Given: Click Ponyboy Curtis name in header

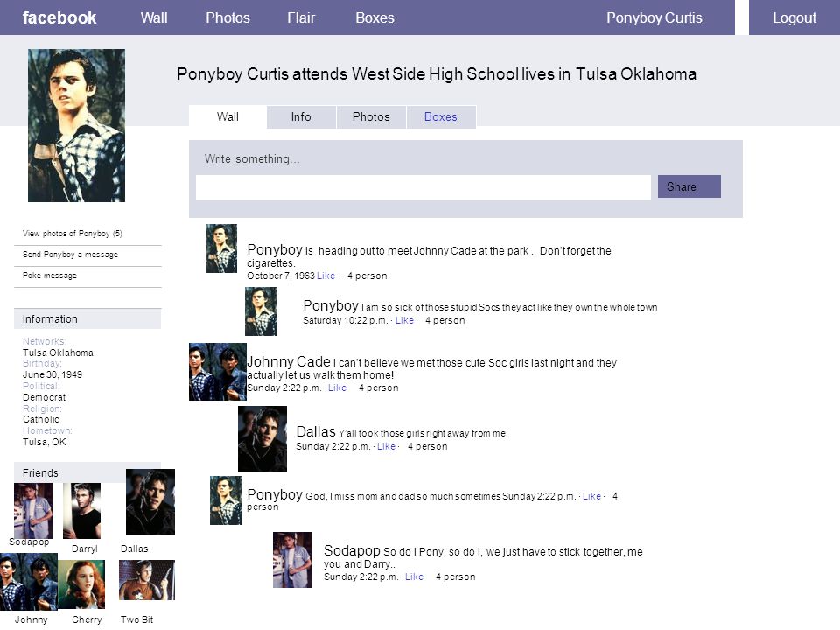Looking at the screenshot, I should (x=654, y=17).
